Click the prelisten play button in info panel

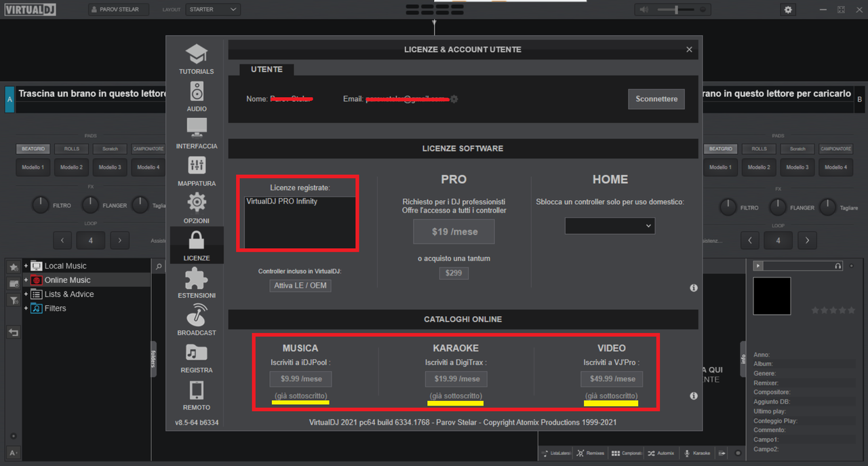click(758, 266)
